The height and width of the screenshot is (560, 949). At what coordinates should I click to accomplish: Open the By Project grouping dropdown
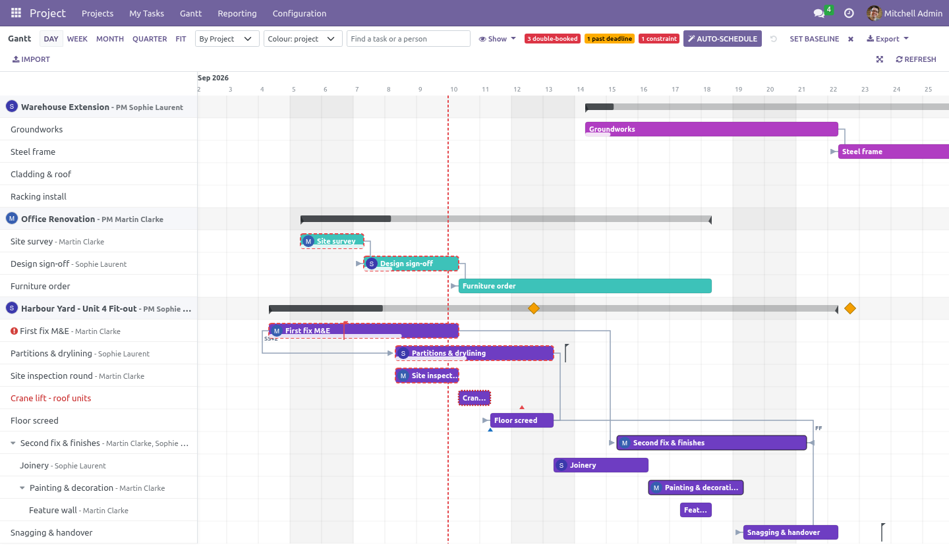point(227,39)
